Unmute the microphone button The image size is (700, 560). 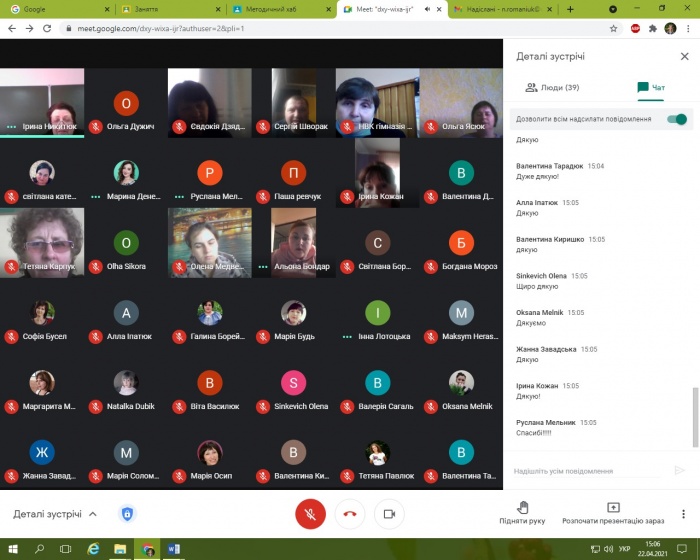[x=310, y=514]
